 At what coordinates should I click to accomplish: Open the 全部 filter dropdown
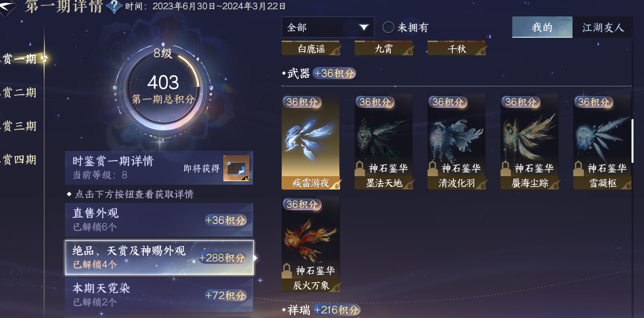coord(328,27)
